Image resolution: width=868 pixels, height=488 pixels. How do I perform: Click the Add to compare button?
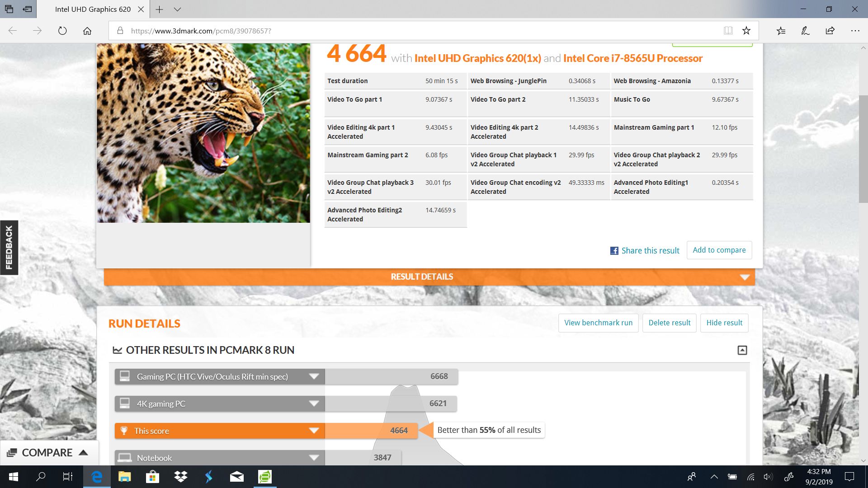point(719,250)
